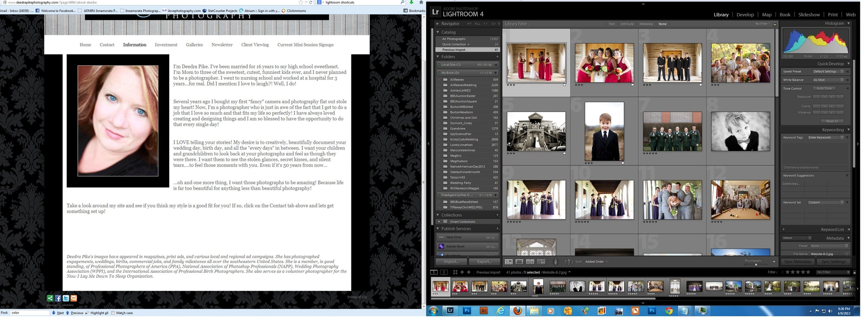Click the Facebook share icon on webpage

click(x=58, y=298)
